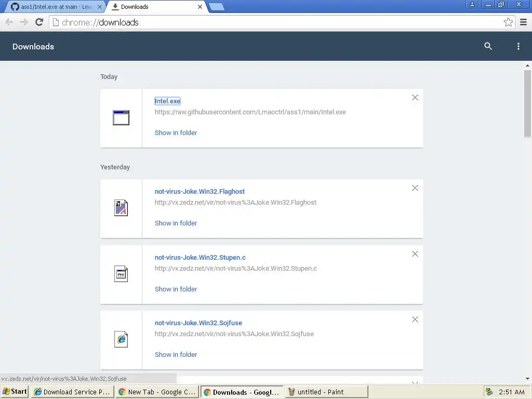Close the Downloads tab
Viewport: 532px width, 399px height.
tap(200, 7)
